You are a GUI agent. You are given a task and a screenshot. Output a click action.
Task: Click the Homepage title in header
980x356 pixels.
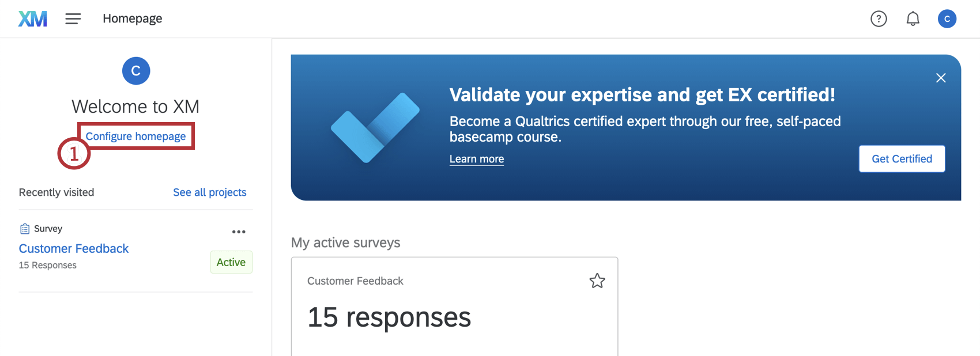point(132,19)
